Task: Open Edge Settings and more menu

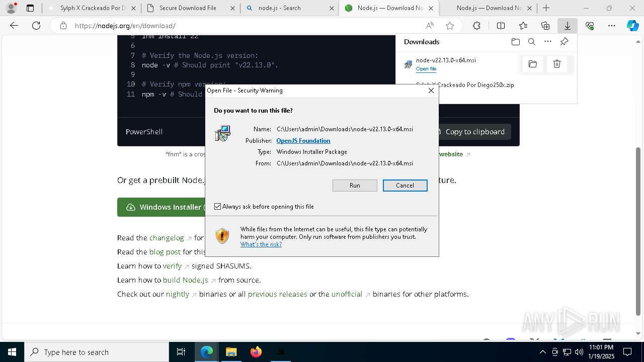Action: [x=612, y=26]
